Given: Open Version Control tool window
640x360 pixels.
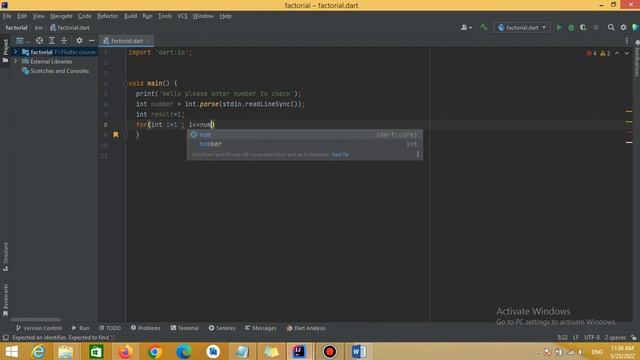Looking at the screenshot, I should coord(39,328).
